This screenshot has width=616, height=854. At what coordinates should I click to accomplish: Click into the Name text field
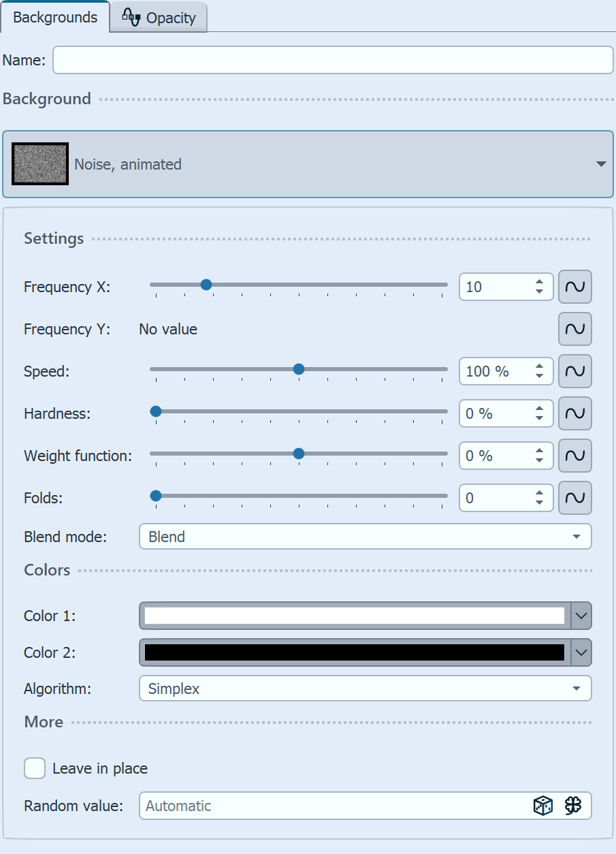click(x=333, y=60)
